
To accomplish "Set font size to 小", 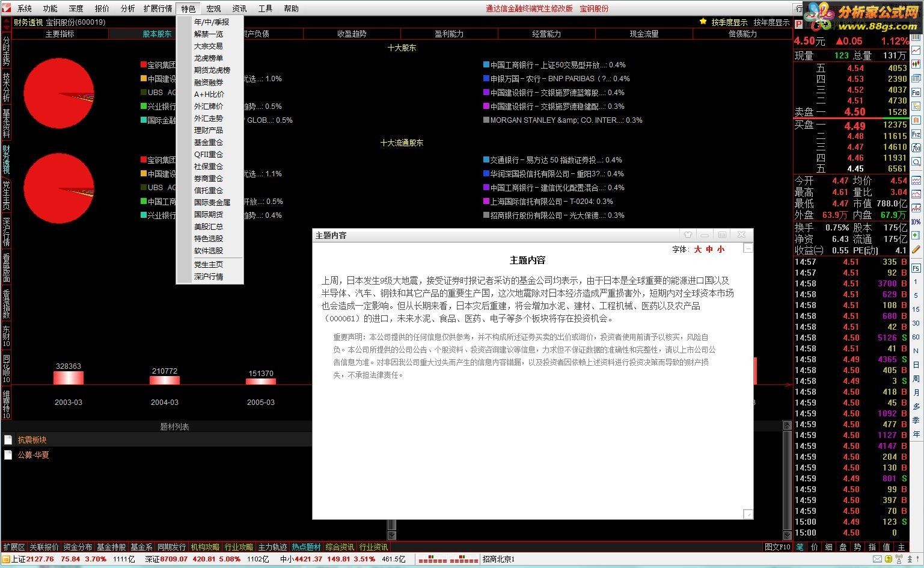I will (x=721, y=249).
